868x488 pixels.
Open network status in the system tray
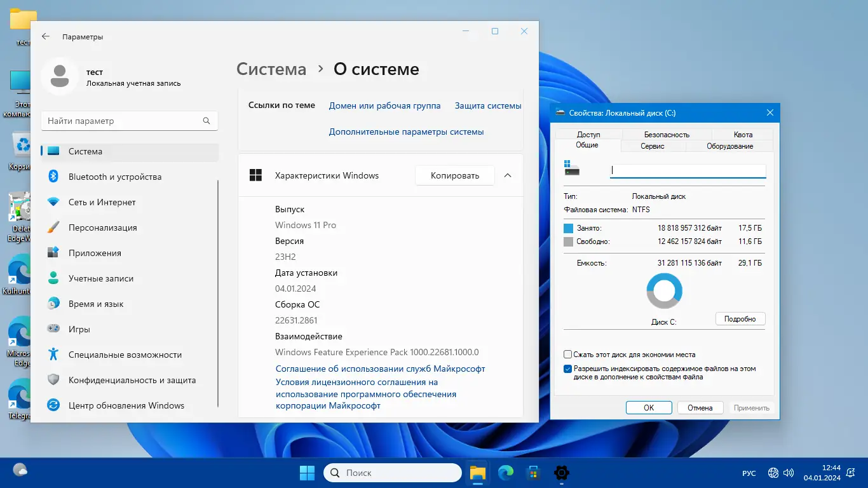pyautogui.click(x=773, y=473)
